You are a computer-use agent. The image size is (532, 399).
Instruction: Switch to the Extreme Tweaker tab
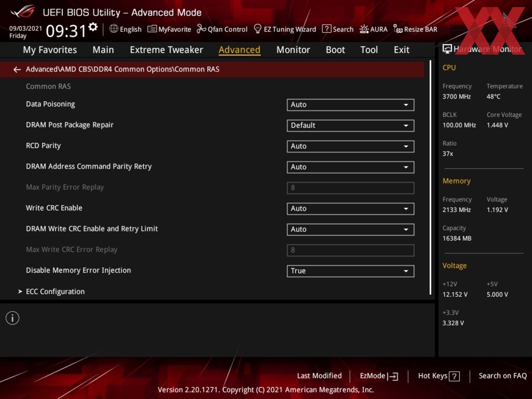click(166, 50)
